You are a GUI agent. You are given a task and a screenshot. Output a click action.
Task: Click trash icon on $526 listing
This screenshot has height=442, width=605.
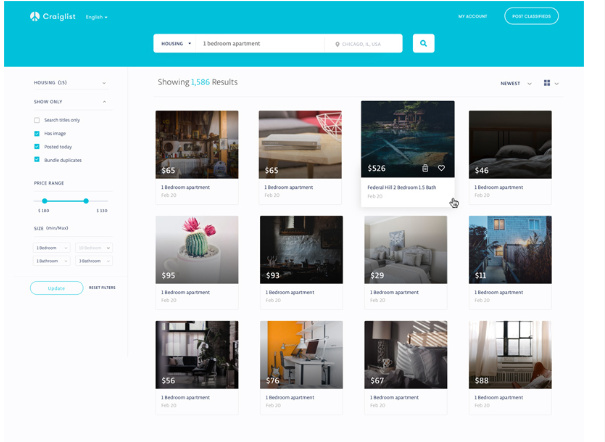click(425, 168)
